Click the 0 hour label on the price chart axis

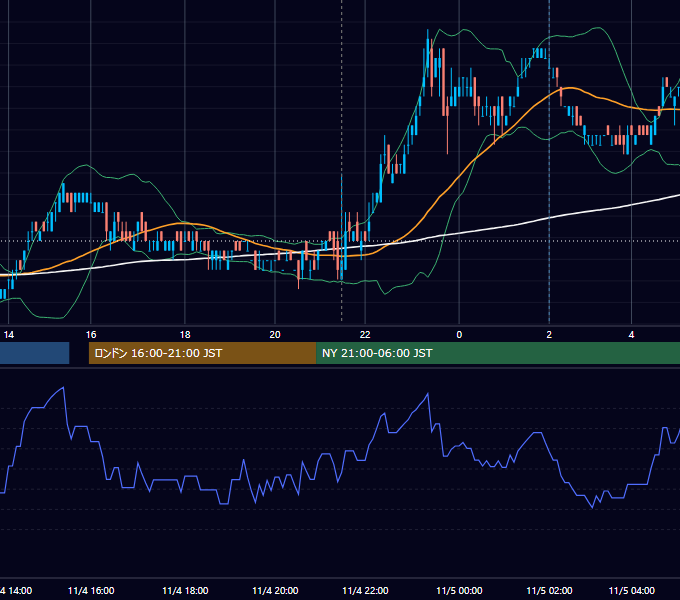pos(459,335)
